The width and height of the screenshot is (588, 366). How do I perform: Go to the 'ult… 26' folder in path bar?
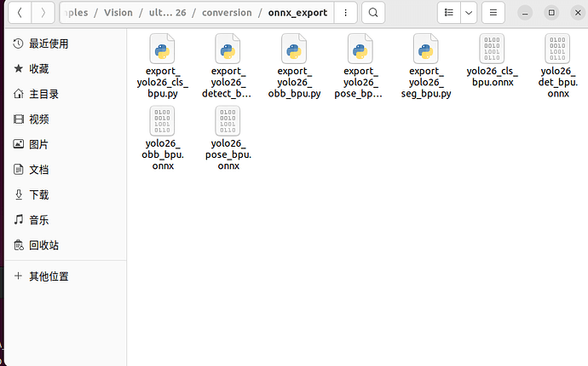(x=167, y=13)
